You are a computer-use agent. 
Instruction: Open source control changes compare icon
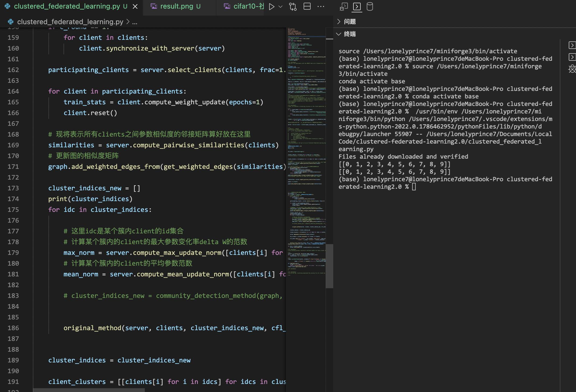(x=293, y=6)
